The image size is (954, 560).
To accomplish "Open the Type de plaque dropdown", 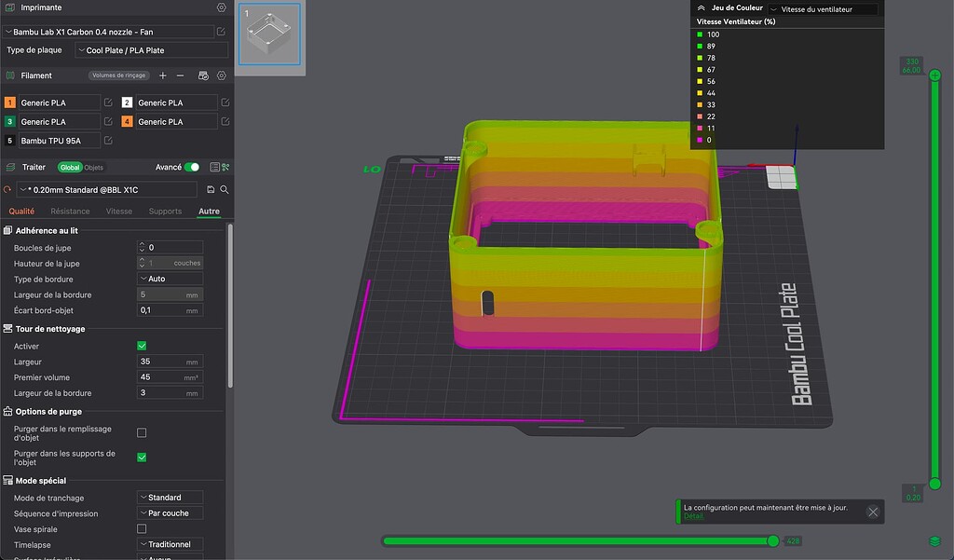I will tap(152, 50).
